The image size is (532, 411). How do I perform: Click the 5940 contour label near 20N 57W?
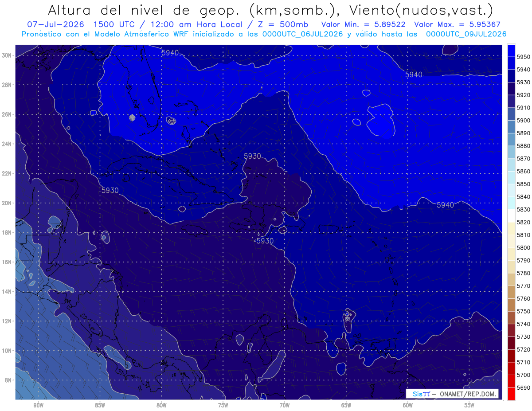click(x=446, y=205)
